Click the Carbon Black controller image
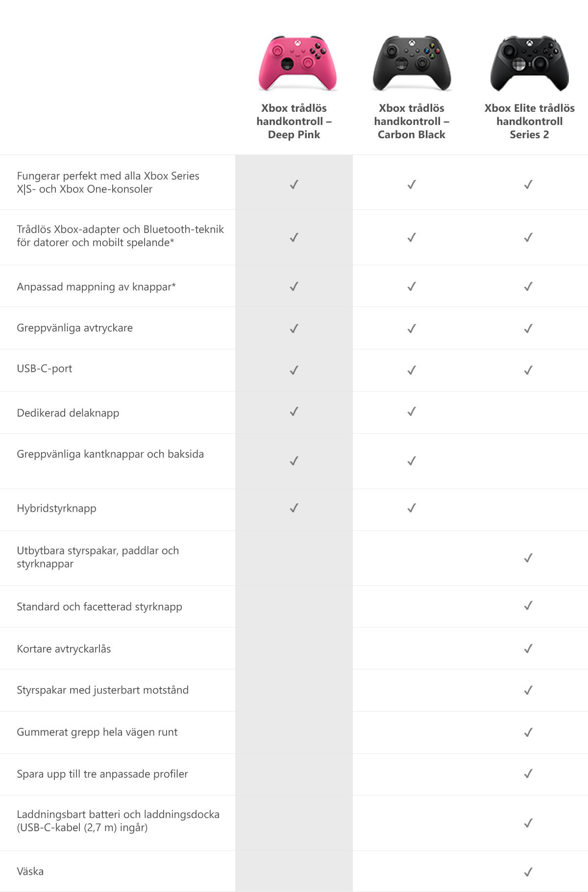 tap(412, 63)
